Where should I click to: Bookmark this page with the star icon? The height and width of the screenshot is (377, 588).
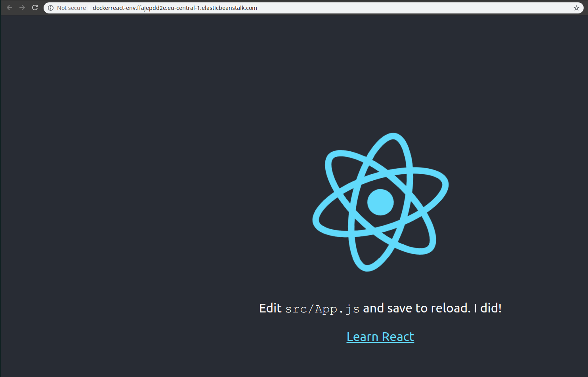[577, 8]
